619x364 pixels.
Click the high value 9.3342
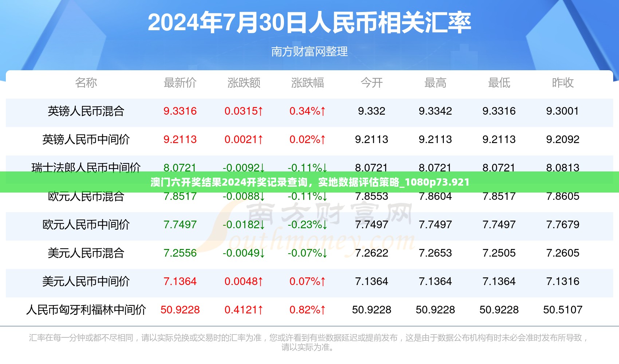tap(435, 111)
